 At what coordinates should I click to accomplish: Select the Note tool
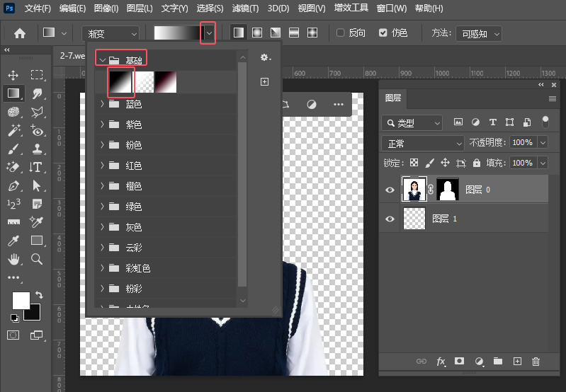pyautogui.click(x=37, y=204)
